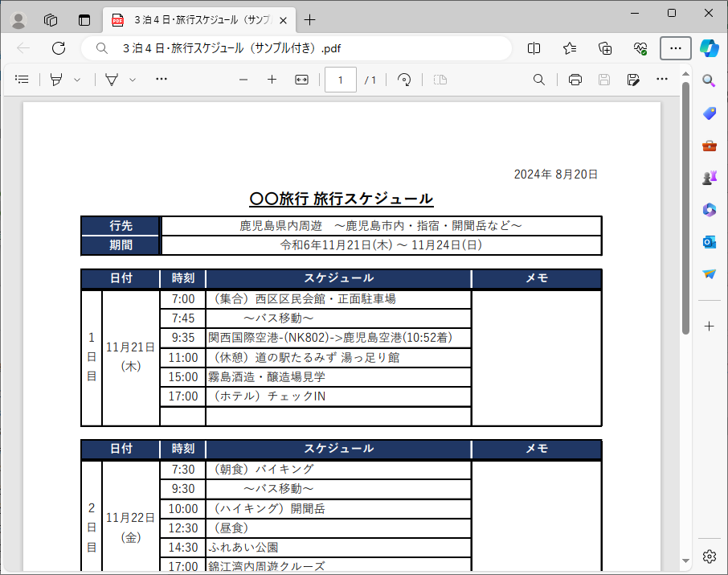Add the page to favorites
Viewport: 728px width, 575px height.
pos(569,48)
